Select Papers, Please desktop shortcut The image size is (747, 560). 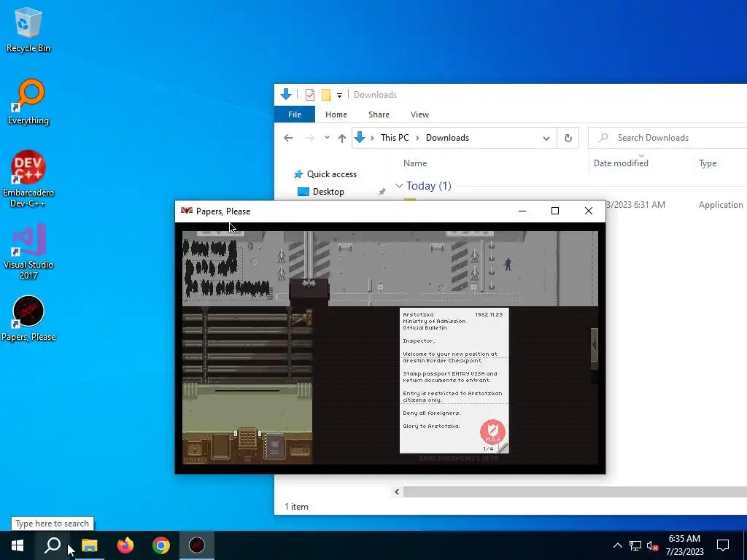pyautogui.click(x=28, y=318)
